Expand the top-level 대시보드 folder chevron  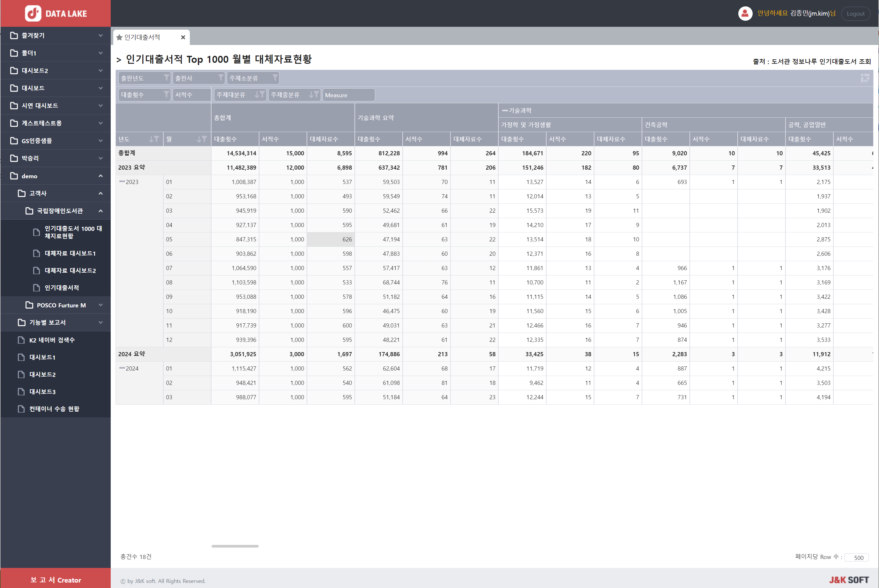(101, 88)
